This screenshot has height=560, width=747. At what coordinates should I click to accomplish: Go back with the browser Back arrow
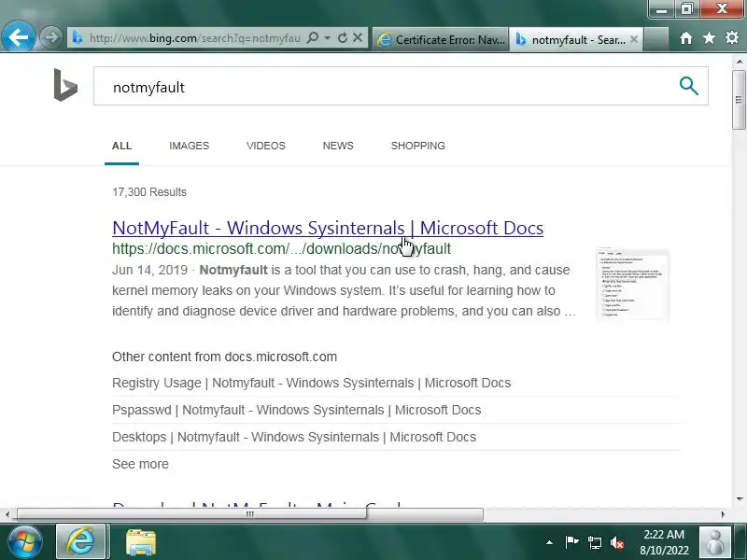coord(18,36)
